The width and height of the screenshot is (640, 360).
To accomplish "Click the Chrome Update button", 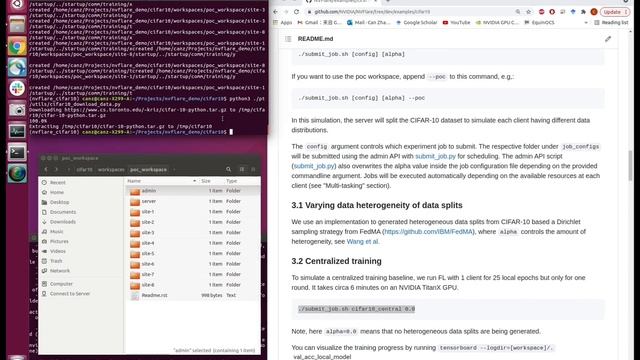I will [x=614, y=12].
